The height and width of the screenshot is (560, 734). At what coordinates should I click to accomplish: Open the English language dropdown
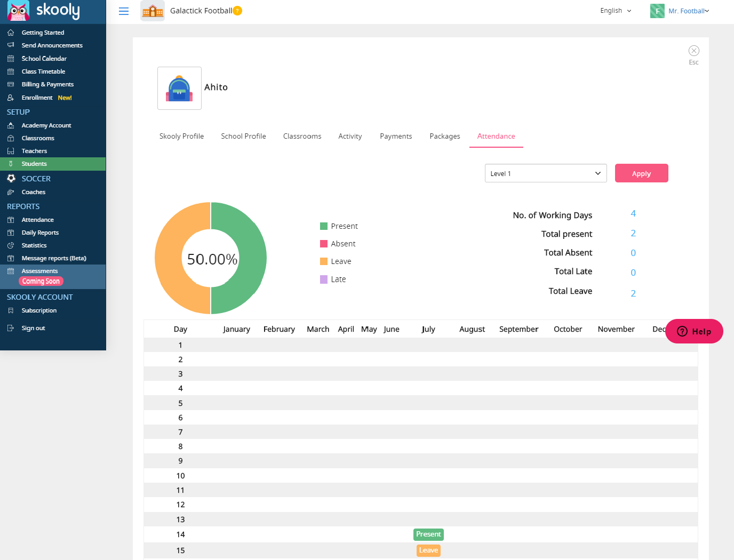click(x=616, y=11)
